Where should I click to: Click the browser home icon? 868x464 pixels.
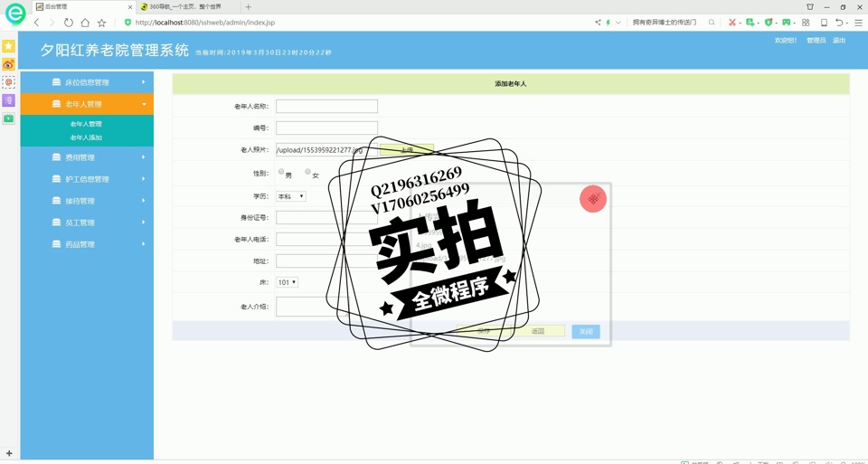pos(85,23)
